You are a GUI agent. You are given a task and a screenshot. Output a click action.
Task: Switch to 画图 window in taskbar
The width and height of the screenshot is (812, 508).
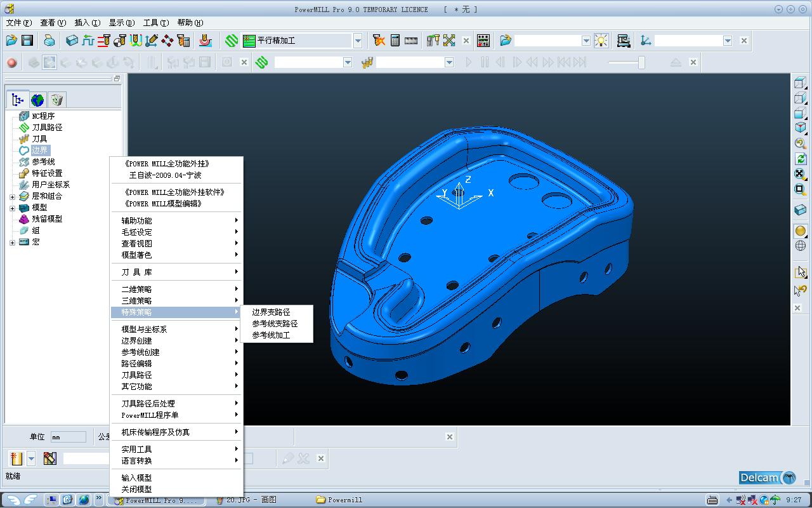point(246,500)
